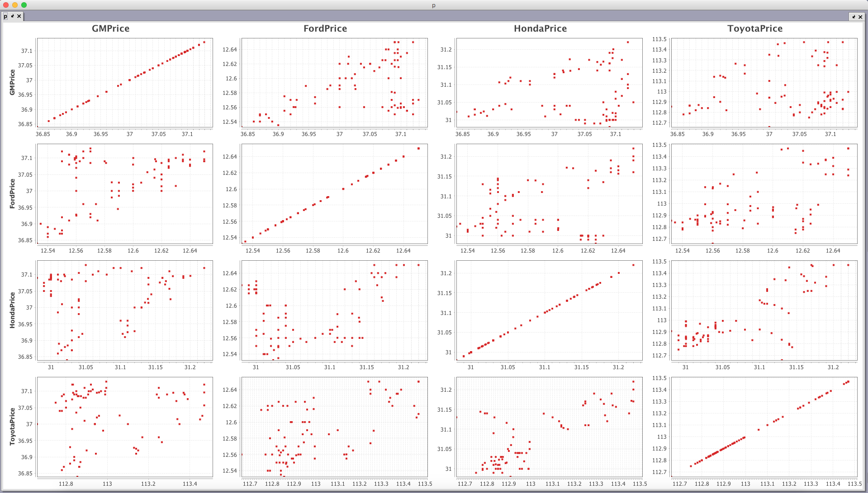Click the FordPrice row label on the left

(12, 193)
